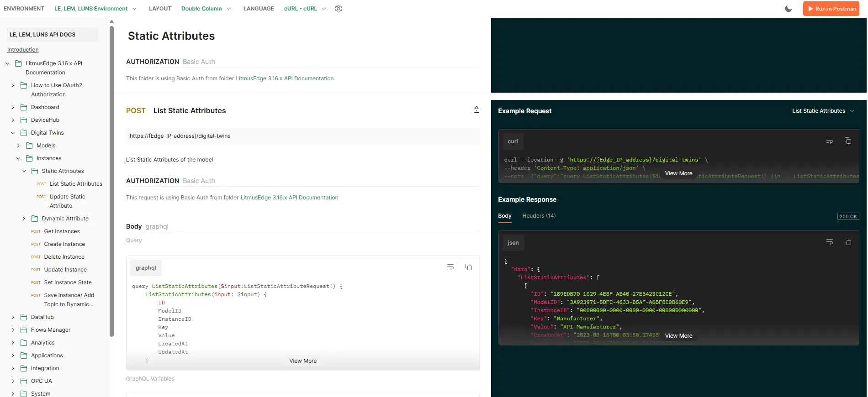Copy the graphql query body
The image size is (868, 397).
pos(469,267)
